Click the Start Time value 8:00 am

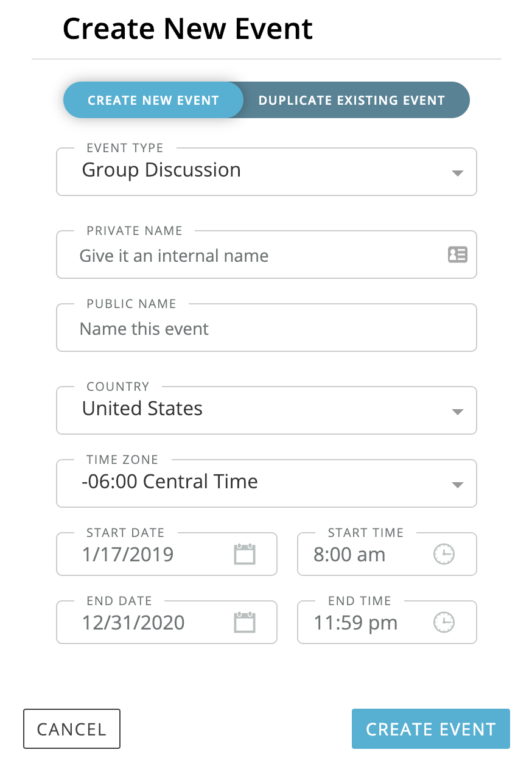[349, 555]
